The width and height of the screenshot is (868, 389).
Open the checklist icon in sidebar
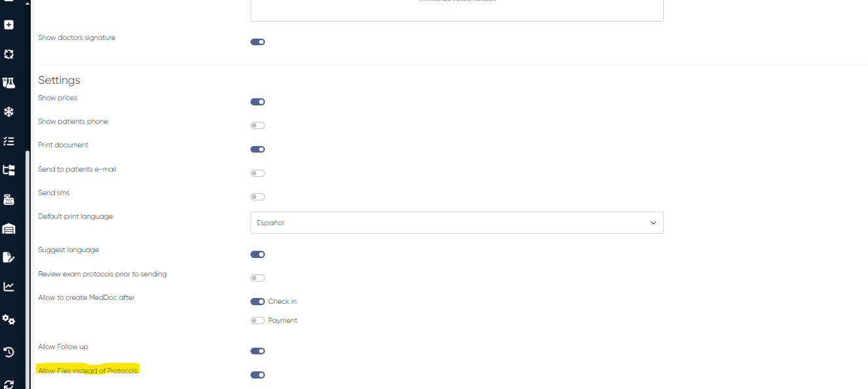tap(9, 141)
